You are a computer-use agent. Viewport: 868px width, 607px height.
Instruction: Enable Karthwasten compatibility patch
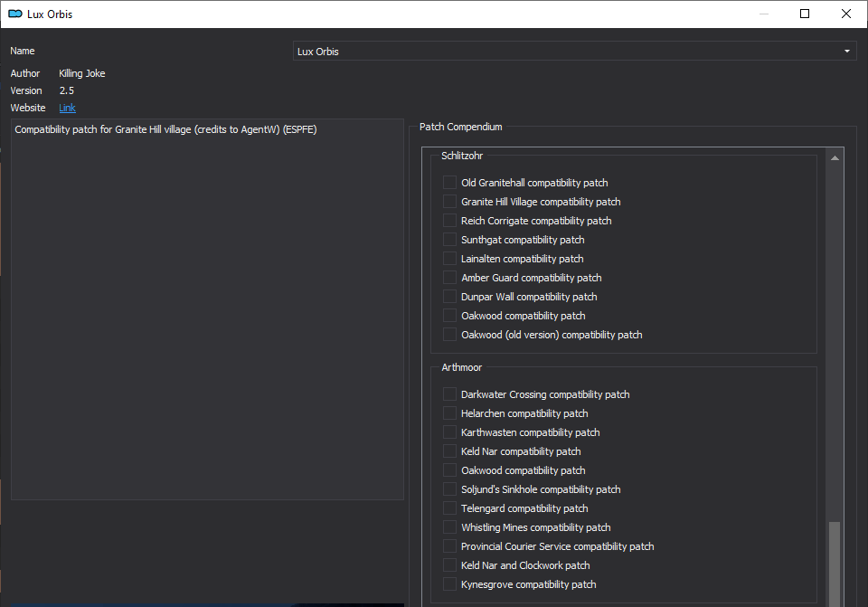pyautogui.click(x=449, y=432)
